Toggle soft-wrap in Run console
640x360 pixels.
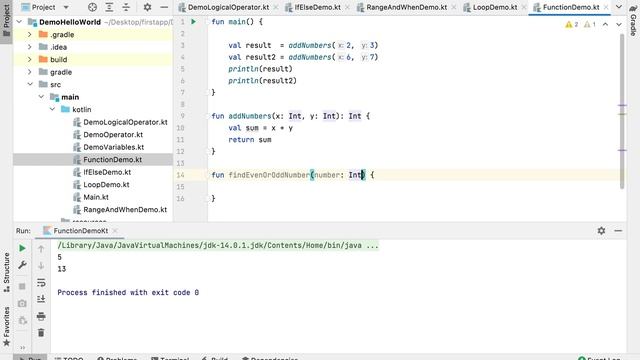click(41, 282)
